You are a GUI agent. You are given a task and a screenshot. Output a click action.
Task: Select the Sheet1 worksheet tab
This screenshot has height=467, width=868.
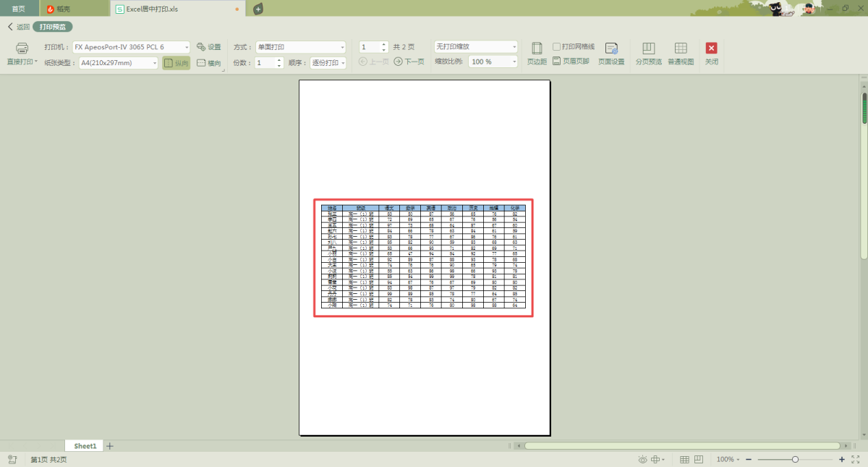click(x=85, y=446)
